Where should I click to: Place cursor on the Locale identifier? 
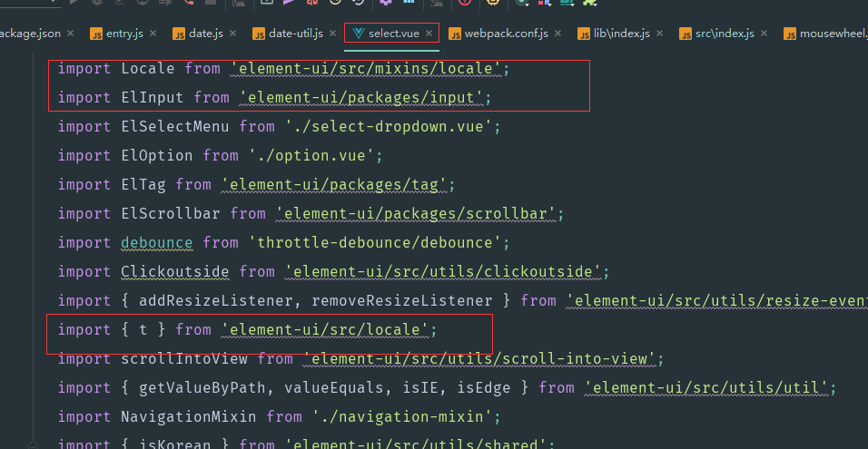(148, 69)
